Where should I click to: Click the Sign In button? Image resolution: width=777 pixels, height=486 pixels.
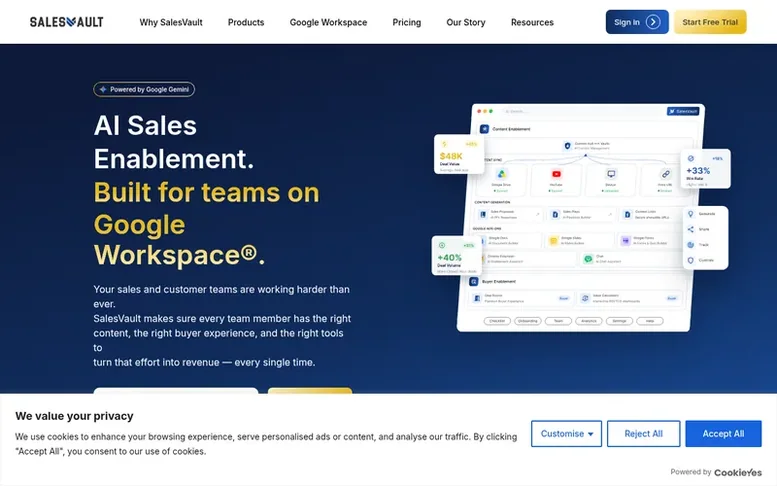click(637, 22)
